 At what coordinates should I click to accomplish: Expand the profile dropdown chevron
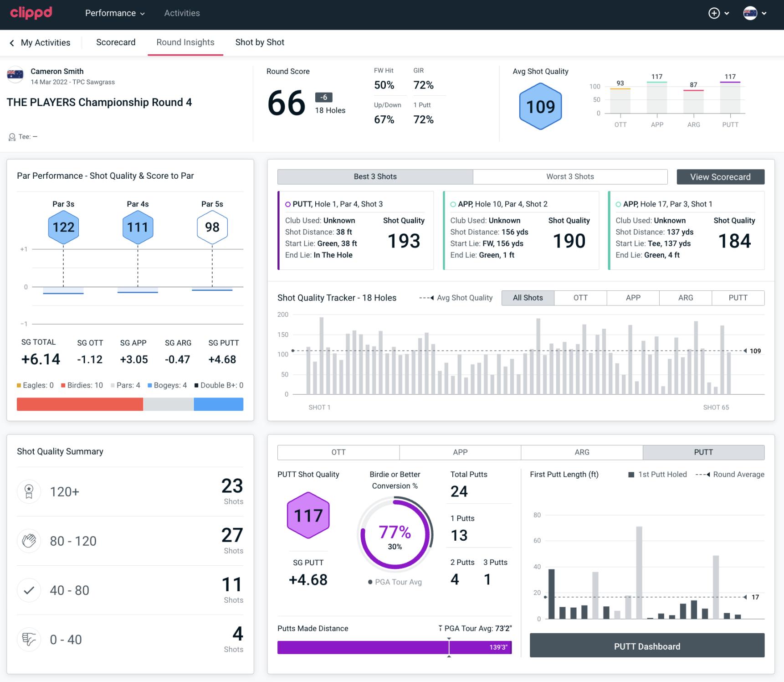(x=764, y=13)
